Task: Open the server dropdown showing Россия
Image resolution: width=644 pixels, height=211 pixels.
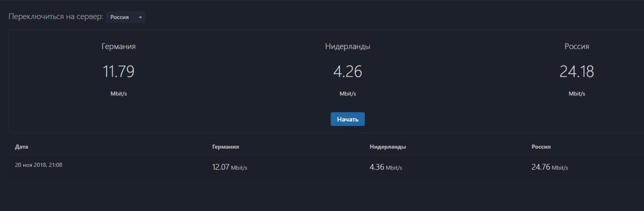Action: [x=125, y=17]
